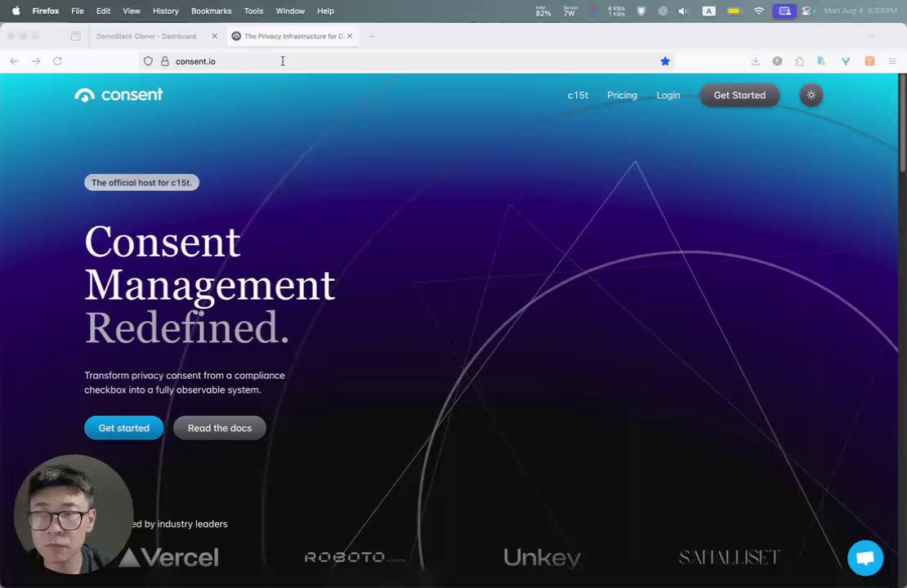
Task: Open the Edit menu
Action: click(x=104, y=11)
